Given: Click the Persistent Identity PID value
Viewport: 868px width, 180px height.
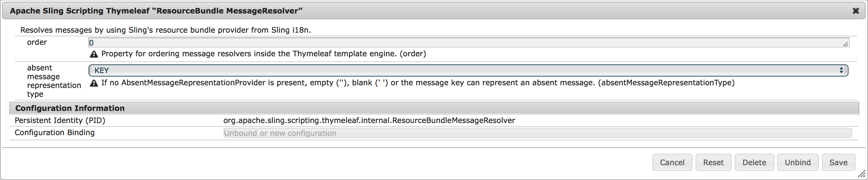Looking at the screenshot, I should (369, 120).
